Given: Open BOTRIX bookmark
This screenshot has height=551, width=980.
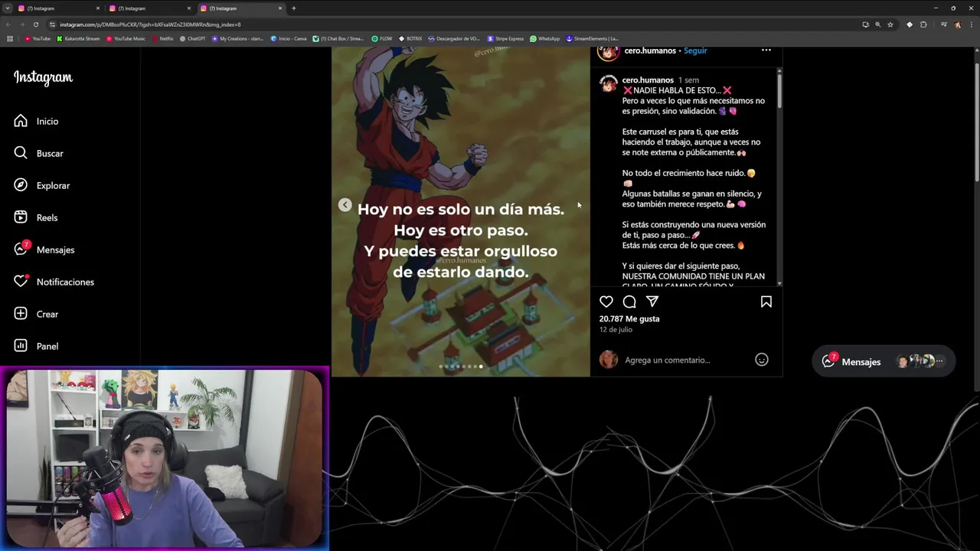Looking at the screenshot, I should click(410, 38).
